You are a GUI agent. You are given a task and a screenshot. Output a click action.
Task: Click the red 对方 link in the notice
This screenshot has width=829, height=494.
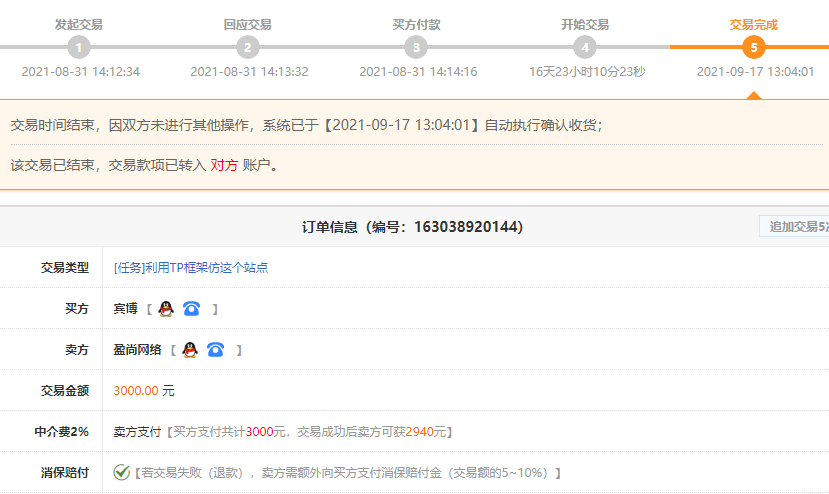pos(224,165)
